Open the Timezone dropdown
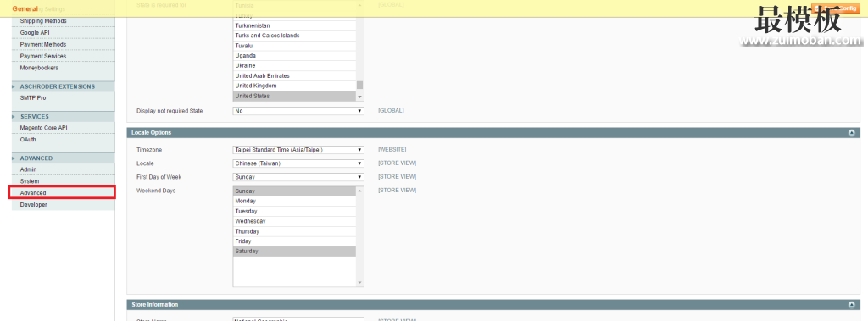868x321 pixels. click(x=298, y=150)
